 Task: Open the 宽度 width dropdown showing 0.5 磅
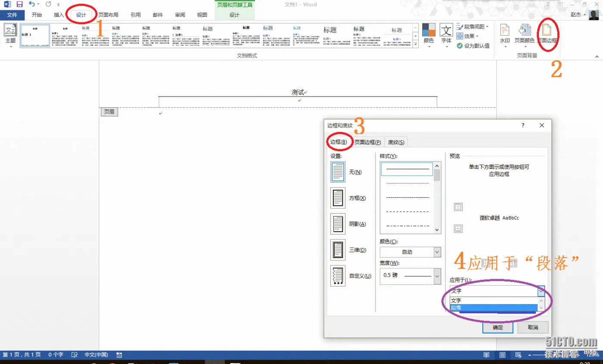(x=410, y=276)
